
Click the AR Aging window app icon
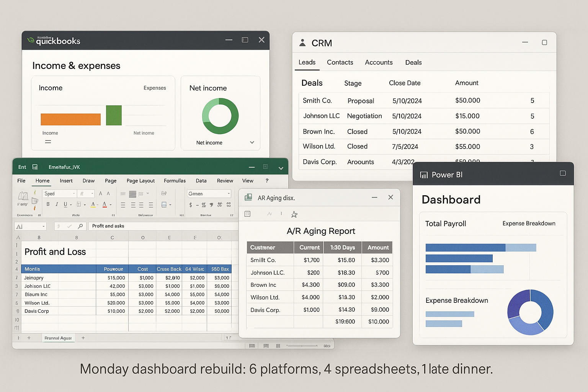(248, 198)
